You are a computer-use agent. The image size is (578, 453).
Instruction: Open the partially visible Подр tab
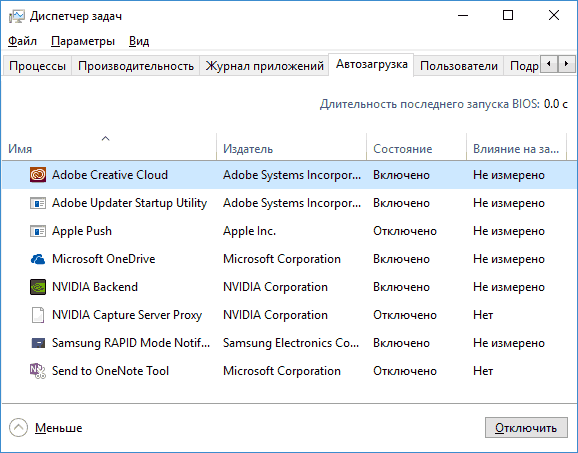click(x=523, y=66)
